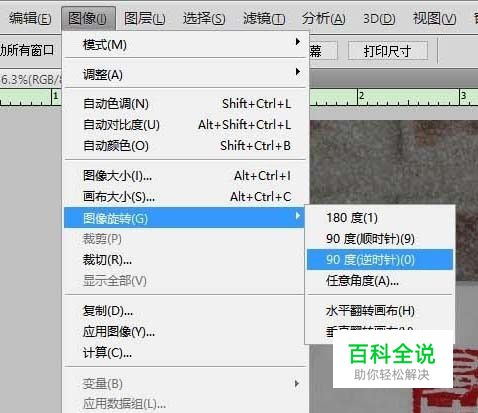Choose 任意角度(A)... rotation option

click(380, 281)
